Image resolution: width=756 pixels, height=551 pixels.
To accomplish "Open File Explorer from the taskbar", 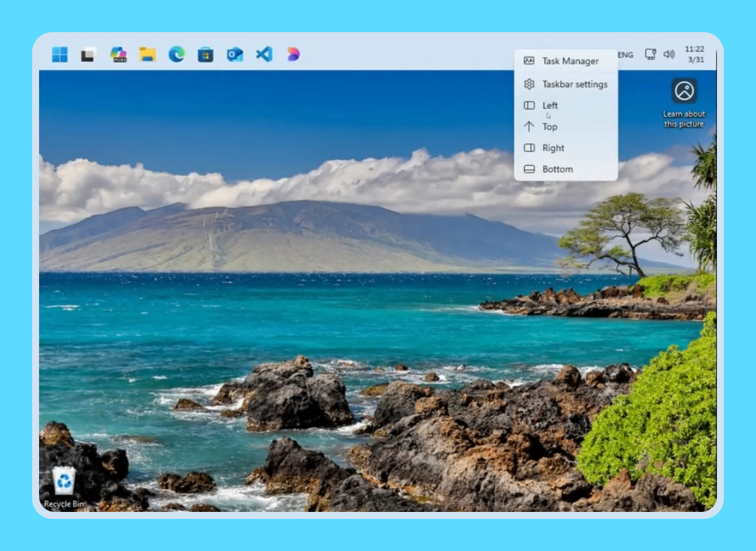I will (147, 54).
